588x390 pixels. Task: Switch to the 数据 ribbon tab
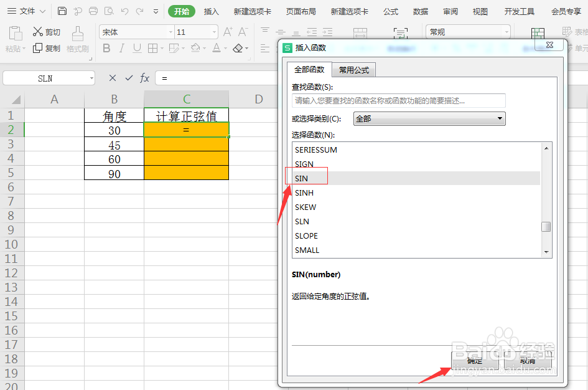[x=421, y=12]
